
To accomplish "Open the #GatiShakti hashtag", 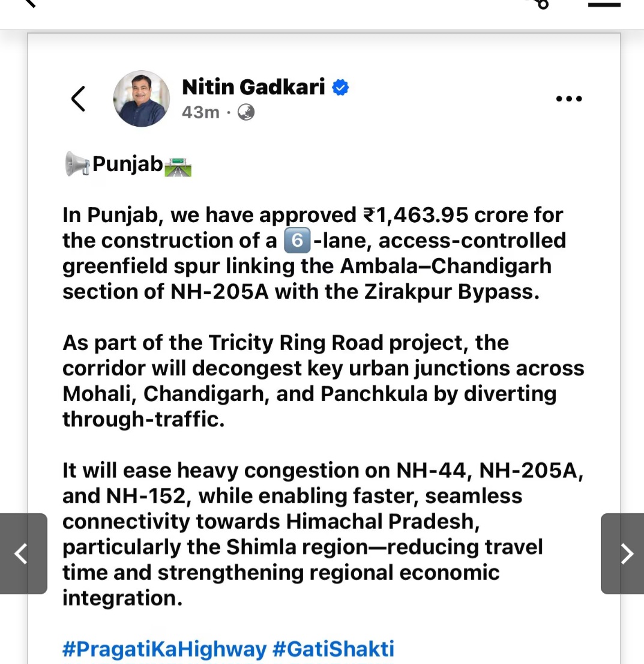I will pyautogui.click(x=333, y=649).
